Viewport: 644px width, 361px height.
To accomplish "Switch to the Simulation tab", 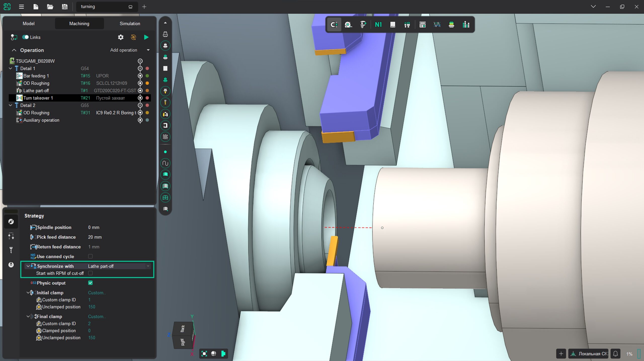I will 130,24.
